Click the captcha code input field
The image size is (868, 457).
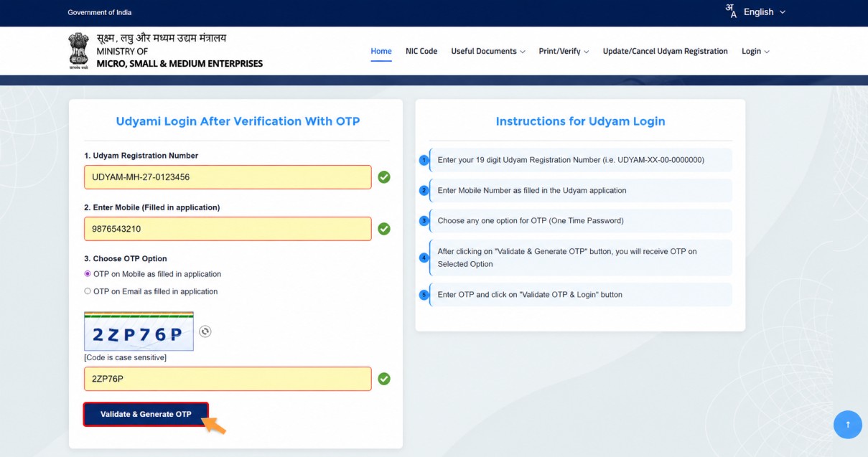(228, 379)
